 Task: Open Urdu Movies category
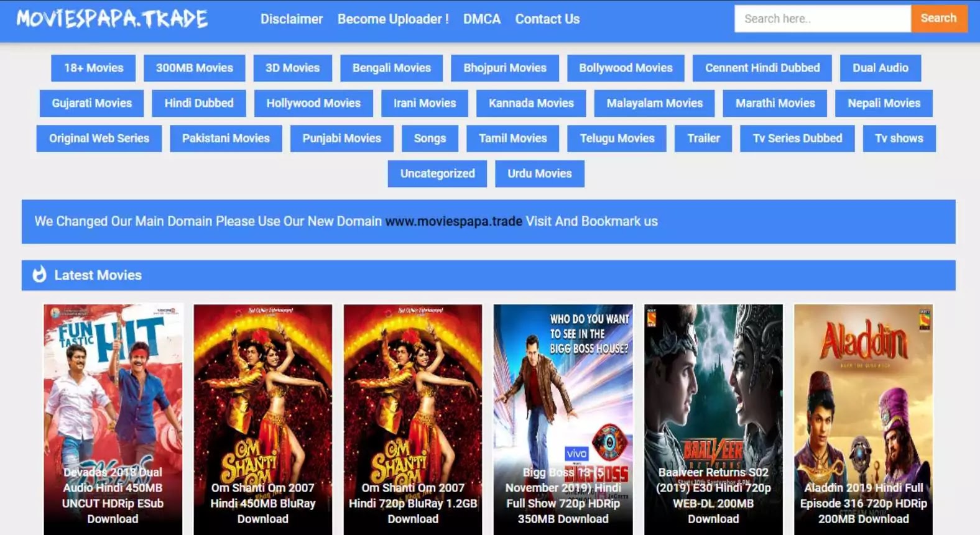(539, 174)
